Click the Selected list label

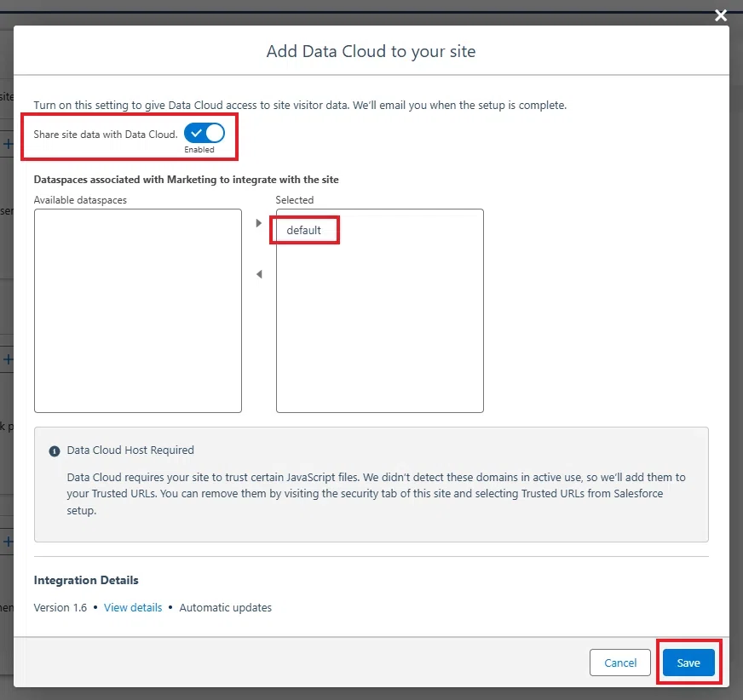click(x=294, y=200)
